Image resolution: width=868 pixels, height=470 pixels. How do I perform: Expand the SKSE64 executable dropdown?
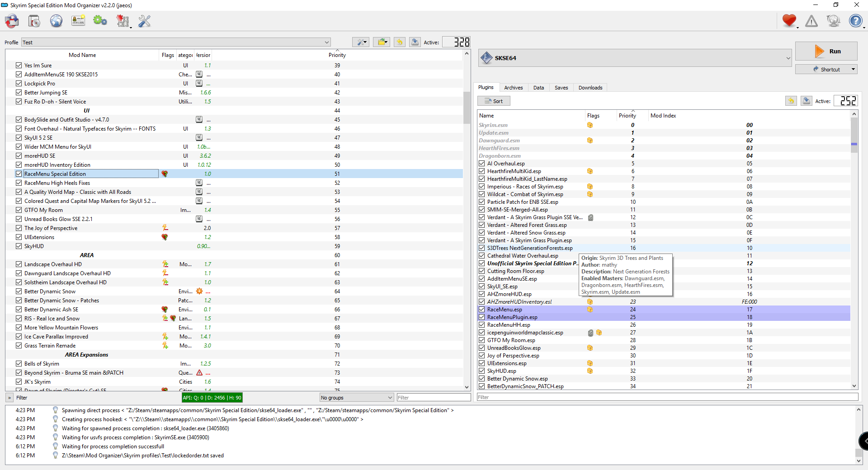635,58
